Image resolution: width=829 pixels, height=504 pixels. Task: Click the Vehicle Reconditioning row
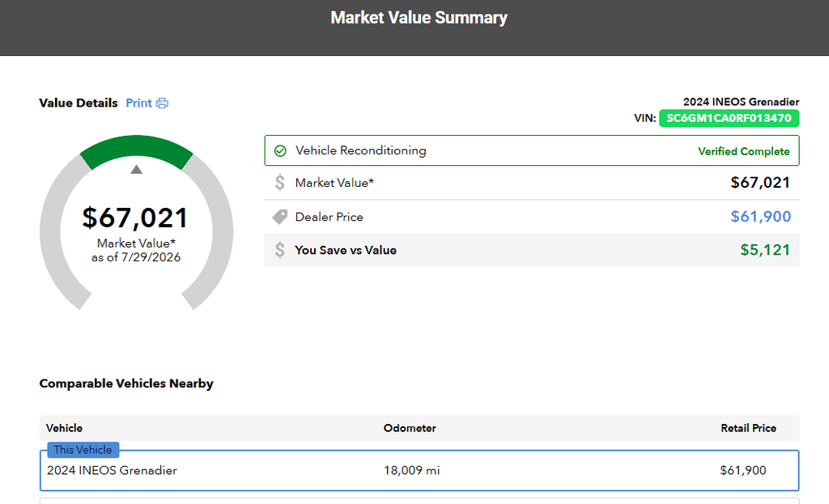click(532, 150)
